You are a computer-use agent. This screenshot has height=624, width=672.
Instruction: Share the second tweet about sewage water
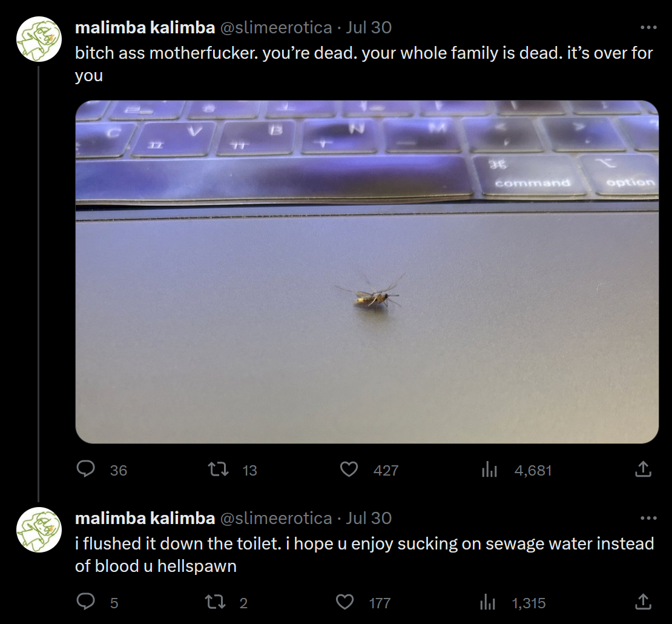pos(642,602)
